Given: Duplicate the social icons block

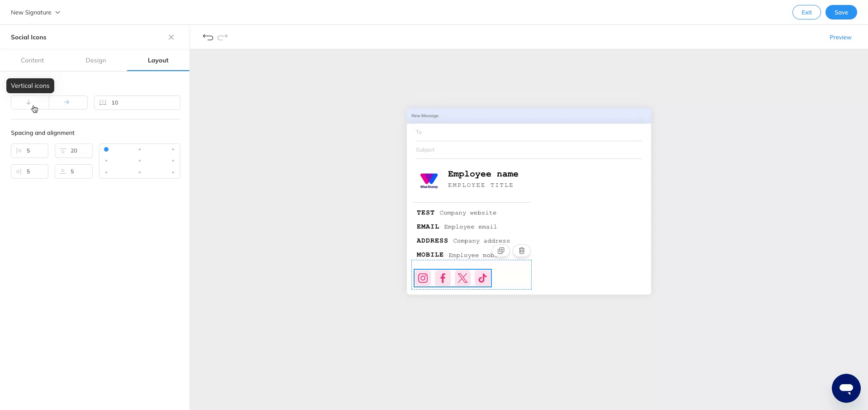Looking at the screenshot, I should click(x=501, y=251).
